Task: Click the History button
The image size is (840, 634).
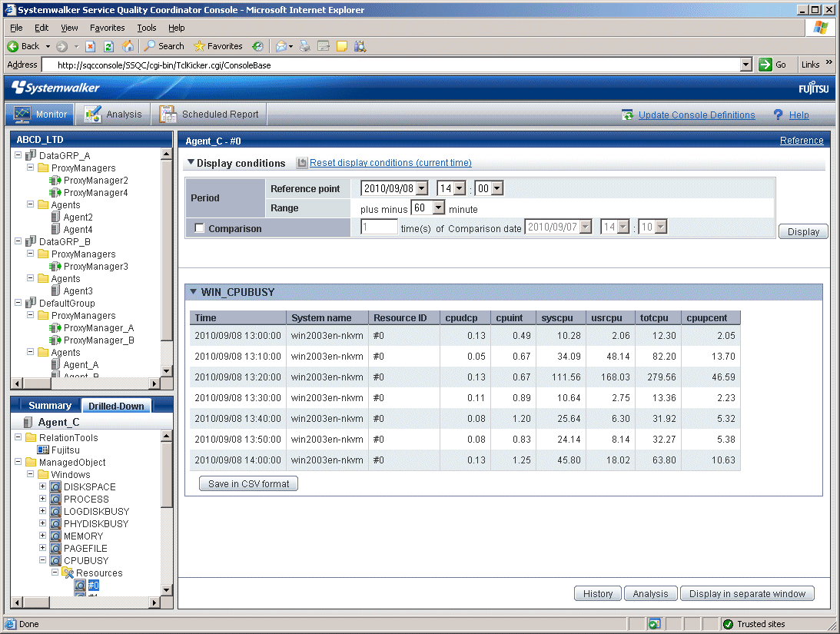Action: click(598, 593)
